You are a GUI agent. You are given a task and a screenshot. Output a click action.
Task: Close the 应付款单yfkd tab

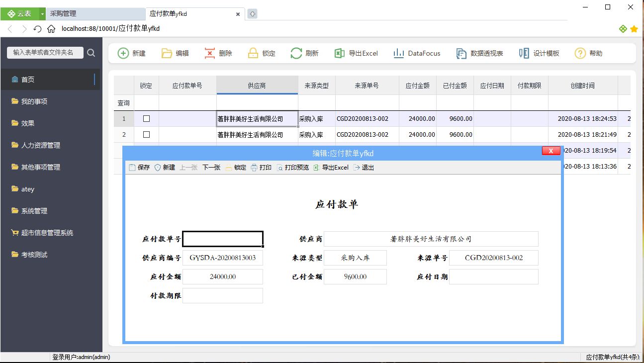pos(238,14)
